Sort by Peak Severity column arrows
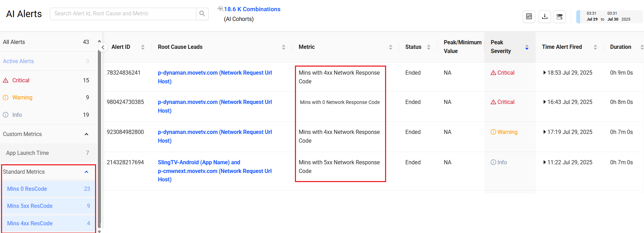This screenshot has width=644, height=233. pos(527,47)
